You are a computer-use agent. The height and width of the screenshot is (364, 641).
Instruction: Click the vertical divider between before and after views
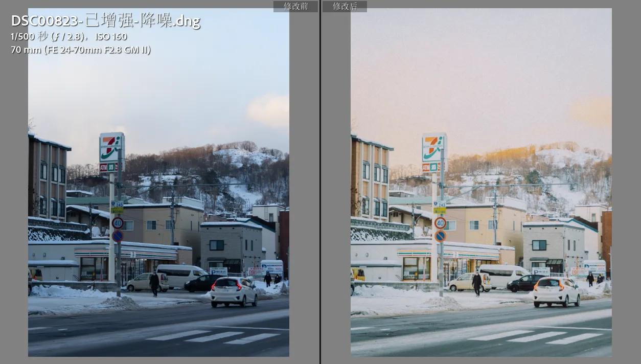pos(320,182)
